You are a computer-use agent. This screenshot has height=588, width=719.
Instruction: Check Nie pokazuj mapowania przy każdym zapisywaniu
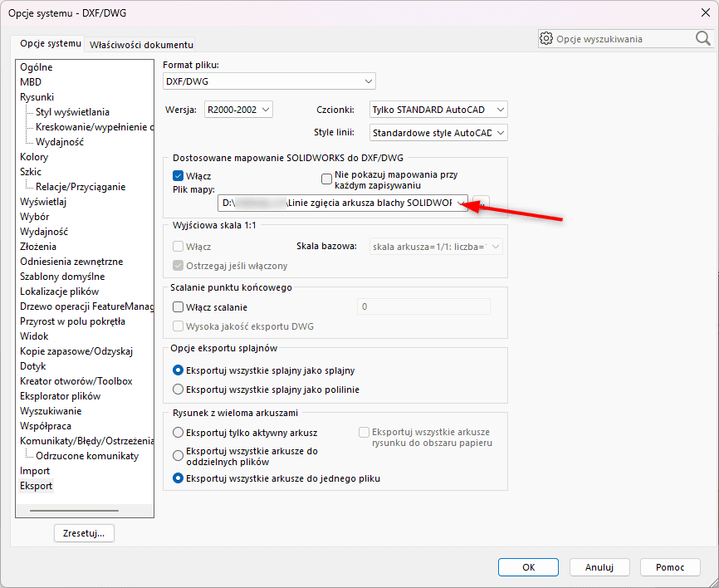tap(326, 178)
